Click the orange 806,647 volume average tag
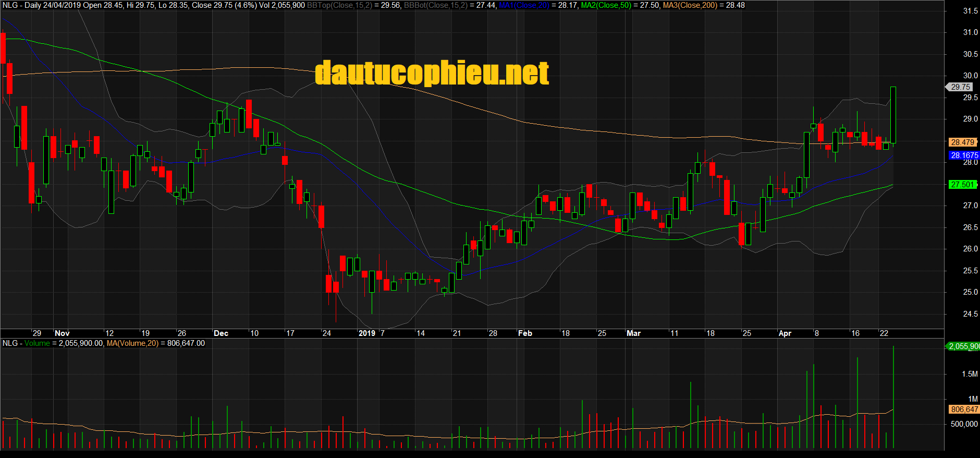The image size is (980, 458). pyautogui.click(x=963, y=409)
